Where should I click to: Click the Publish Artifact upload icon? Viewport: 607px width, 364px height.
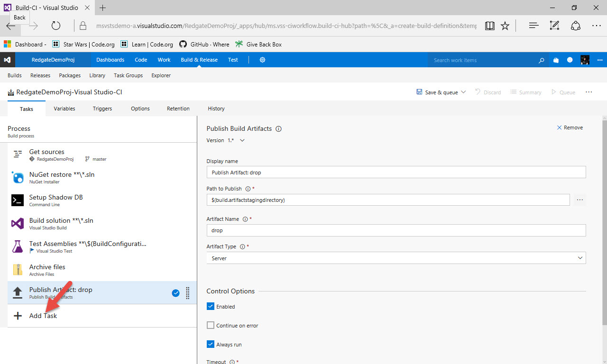18,293
